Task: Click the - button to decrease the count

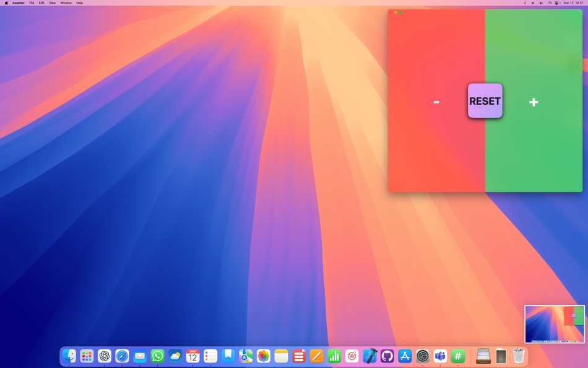Action: [436, 102]
